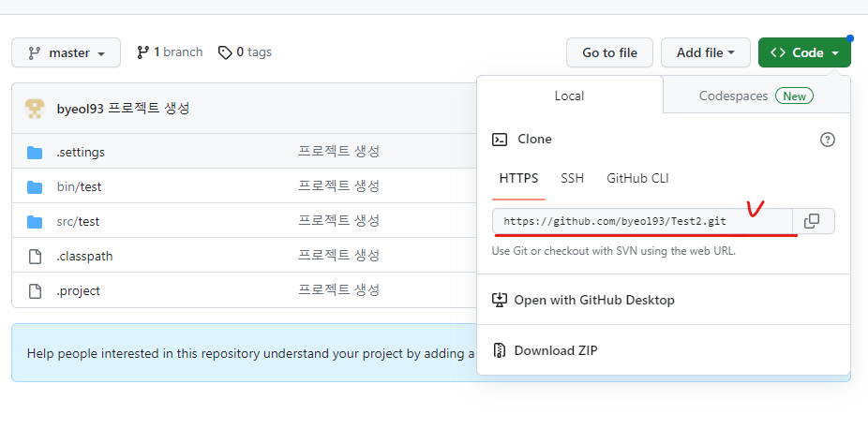The image size is (868, 429).
Task: Click the src/test folder icon
Action: tap(35, 222)
